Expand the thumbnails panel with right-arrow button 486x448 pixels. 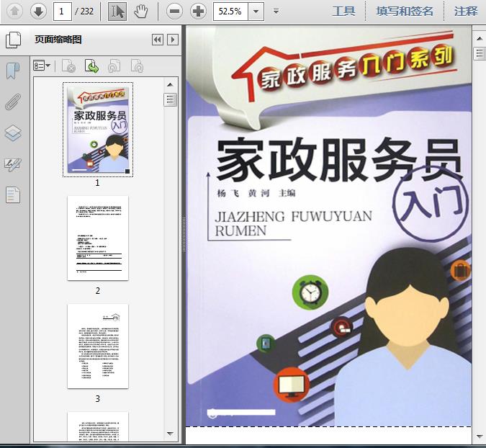coord(172,40)
